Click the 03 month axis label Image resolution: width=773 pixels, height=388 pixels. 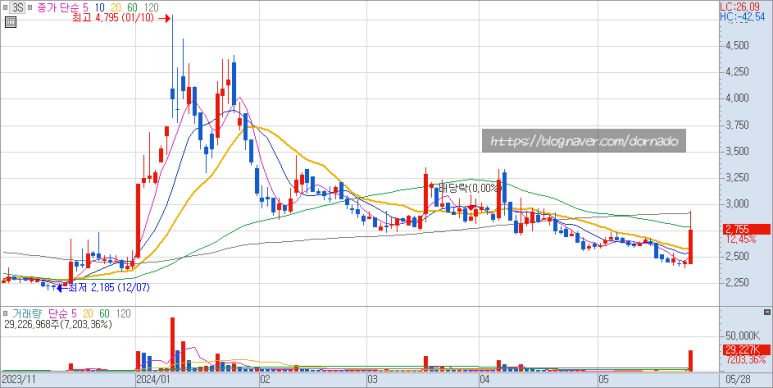click(x=372, y=380)
